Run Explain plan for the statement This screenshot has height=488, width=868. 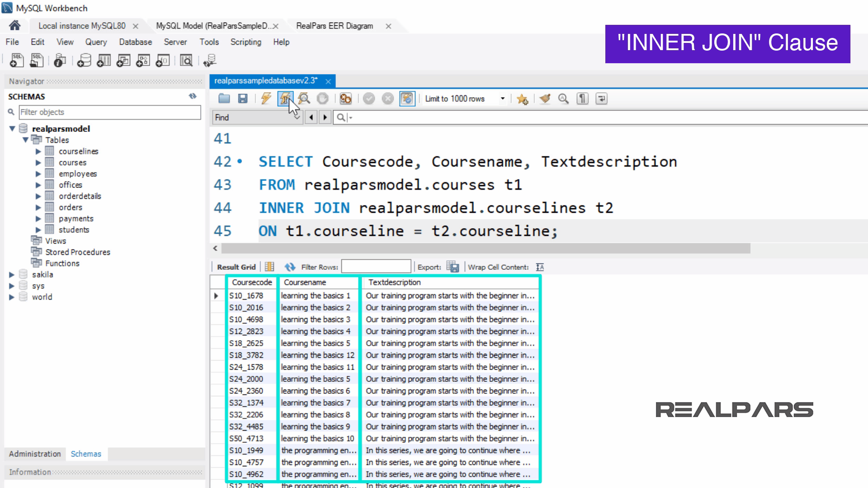pyautogui.click(x=304, y=99)
